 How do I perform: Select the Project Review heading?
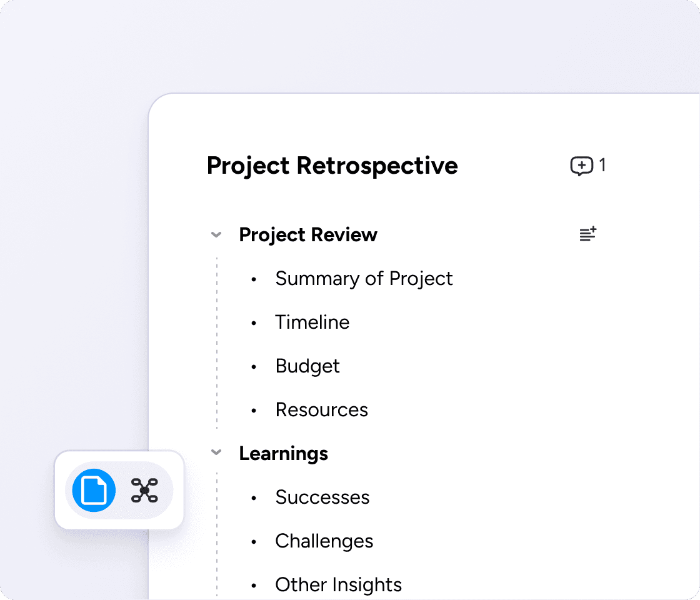tap(308, 235)
